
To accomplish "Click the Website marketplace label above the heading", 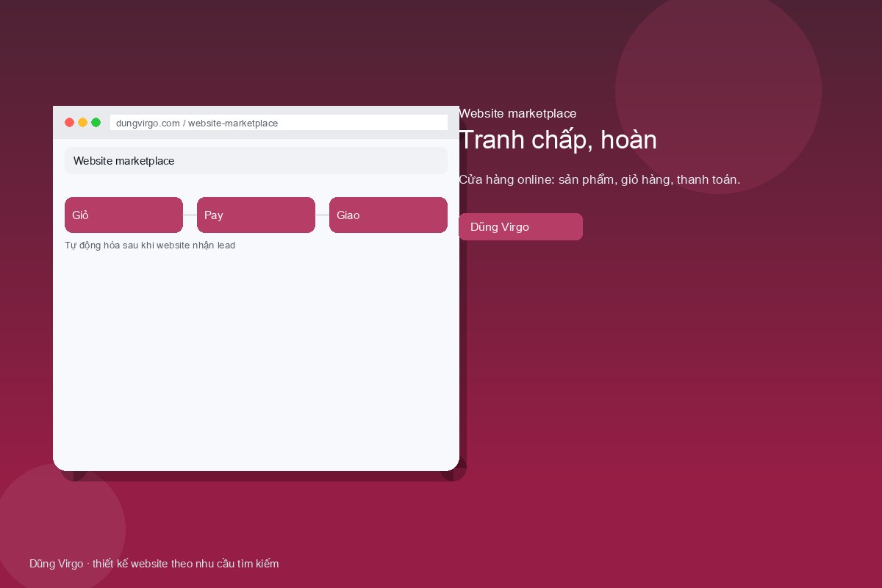I will pos(517,113).
